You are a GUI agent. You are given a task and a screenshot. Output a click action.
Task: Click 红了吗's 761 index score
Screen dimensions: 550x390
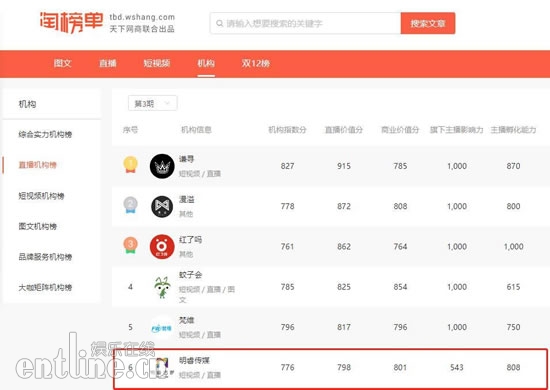click(x=287, y=247)
